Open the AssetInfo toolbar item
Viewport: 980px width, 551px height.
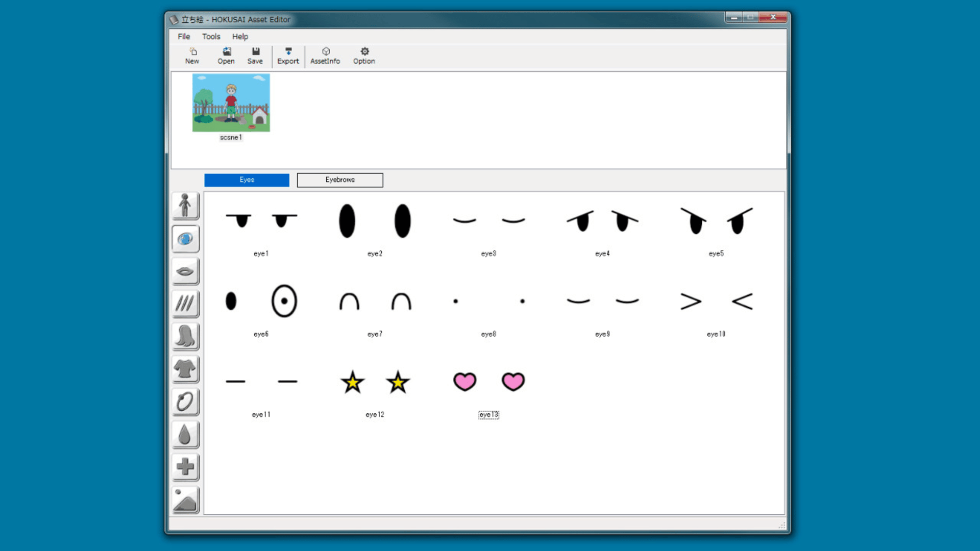pyautogui.click(x=325, y=56)
